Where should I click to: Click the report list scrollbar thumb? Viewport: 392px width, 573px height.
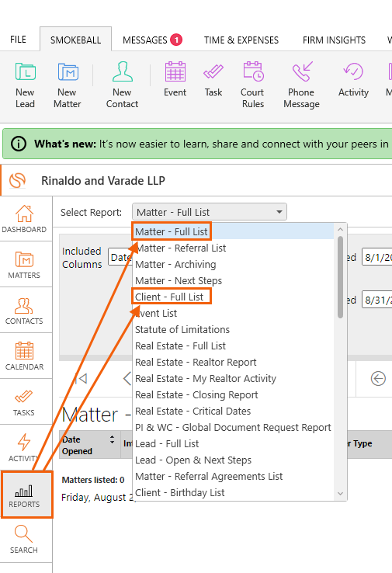pos(340,277)
